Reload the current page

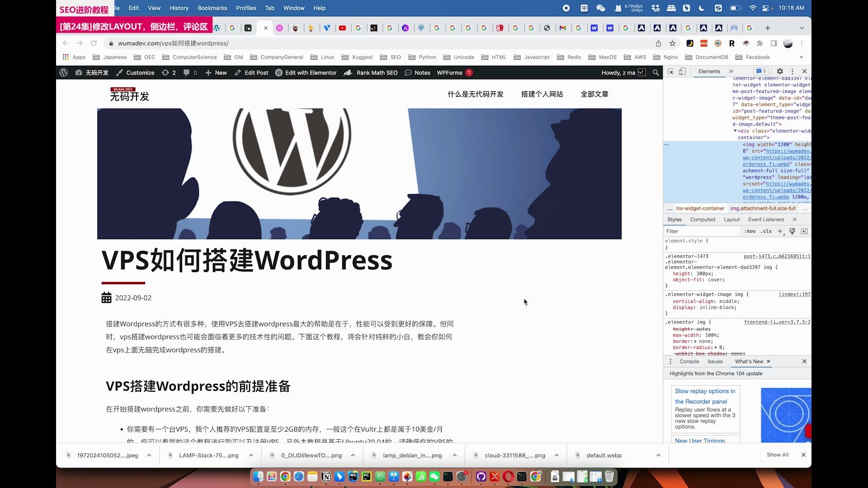pyautogui.click(x=94, y=43)
